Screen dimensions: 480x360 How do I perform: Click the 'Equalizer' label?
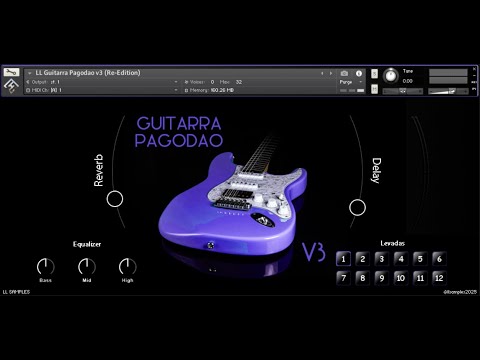coord(87,244)
